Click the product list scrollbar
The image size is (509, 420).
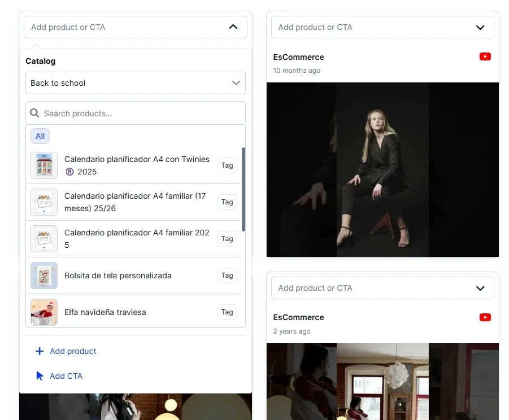[243, 190]
